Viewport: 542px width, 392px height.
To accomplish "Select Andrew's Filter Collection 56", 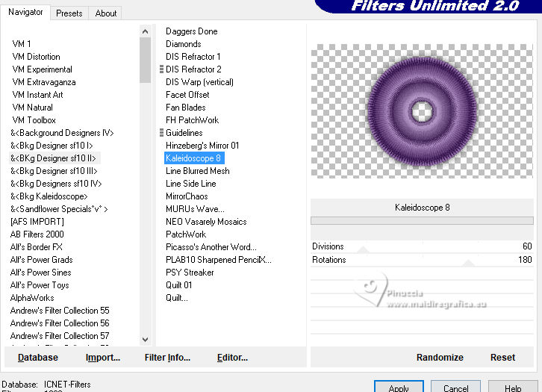I will [60, 323].
